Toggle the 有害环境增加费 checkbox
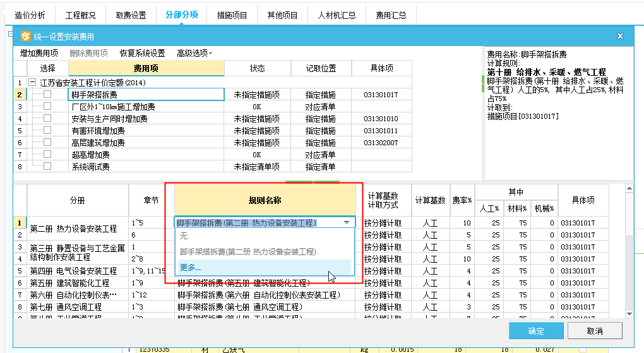Screen dimensions: 644x353 [47, 131]
